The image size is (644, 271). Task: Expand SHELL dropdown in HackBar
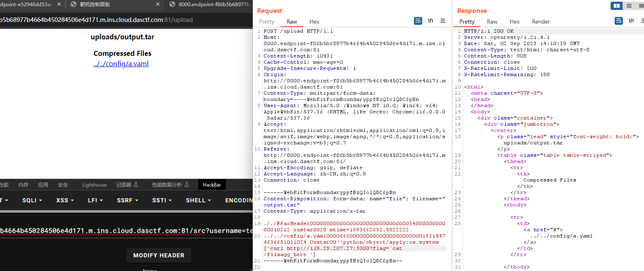click(x=198, y=200)
